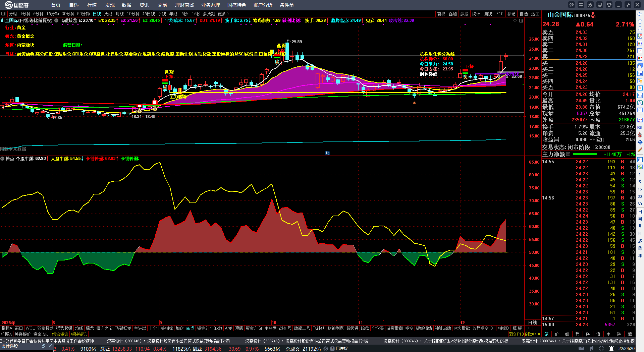Click the 叠加 overlay button
This screenshot has width=644, height=352.
tap(453, 14)
